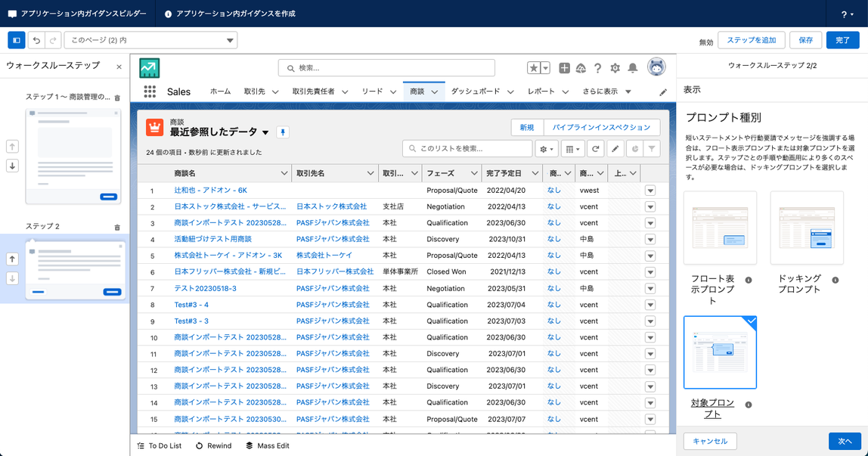This screenshot has width=868, height=456.
Task: View notifications bell icon
Action: tap(633, 68)
